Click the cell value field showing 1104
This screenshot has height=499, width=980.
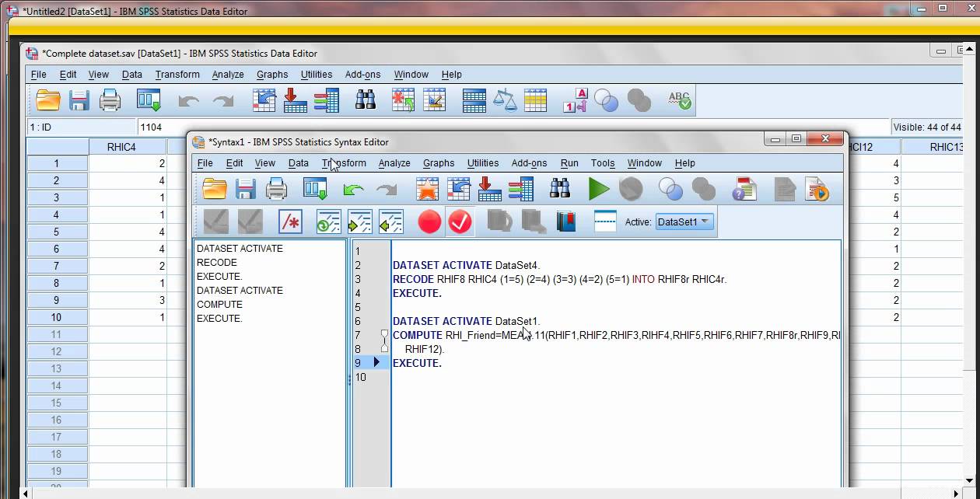coord(513,127)
